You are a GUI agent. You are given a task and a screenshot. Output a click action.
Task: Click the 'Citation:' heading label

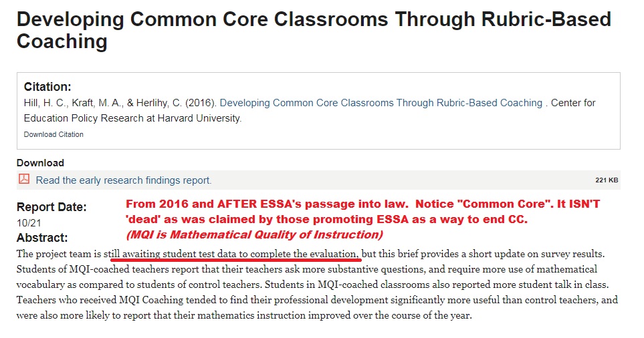(47, 87)
